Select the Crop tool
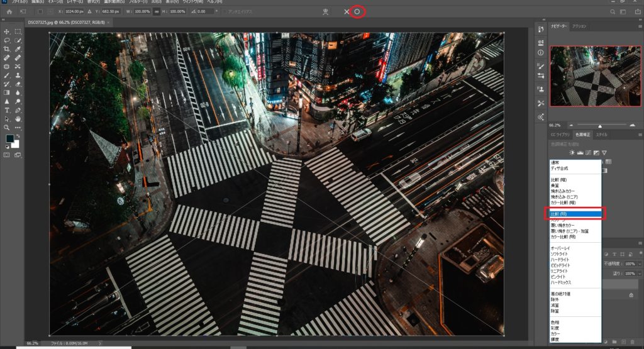 (6, 48)
